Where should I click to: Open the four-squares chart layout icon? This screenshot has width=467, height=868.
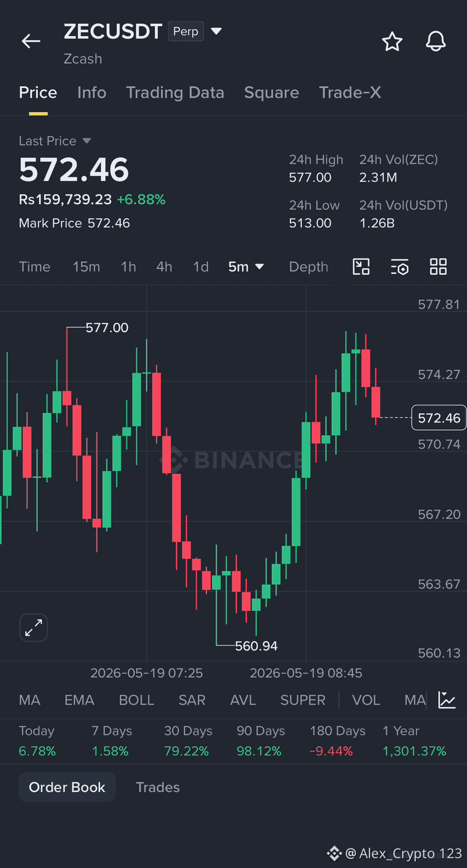(x=438, y=267)
